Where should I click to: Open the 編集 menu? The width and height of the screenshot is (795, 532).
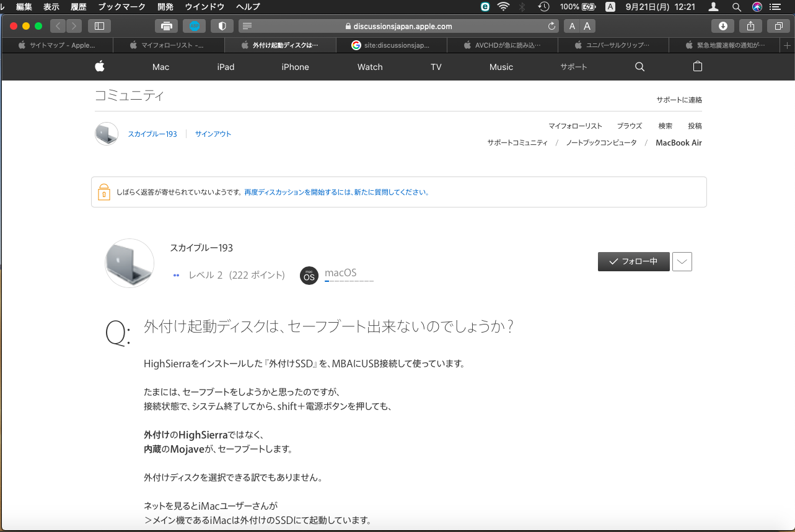click(x=24, y=7)
